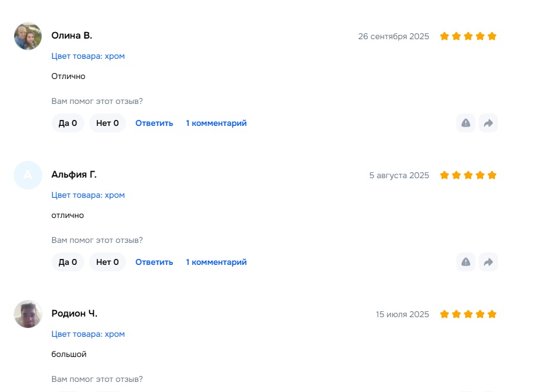
Task: Vote Да on Альфия Г.'s review
Action: [68, 262]
